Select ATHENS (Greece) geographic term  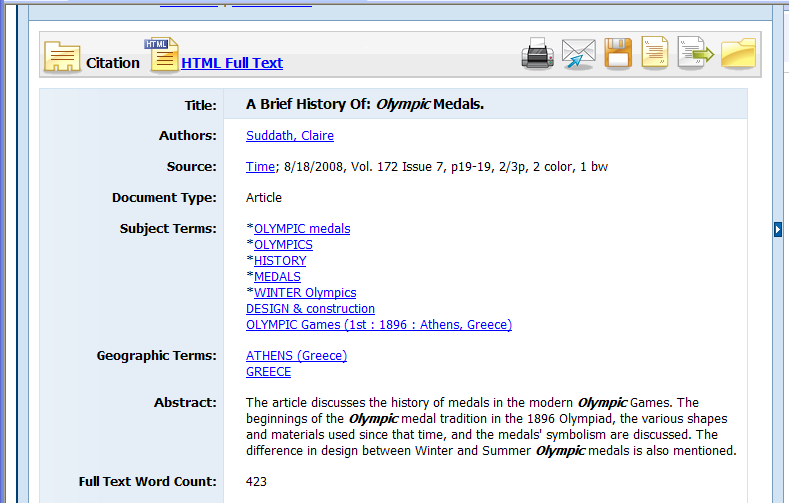296,356
